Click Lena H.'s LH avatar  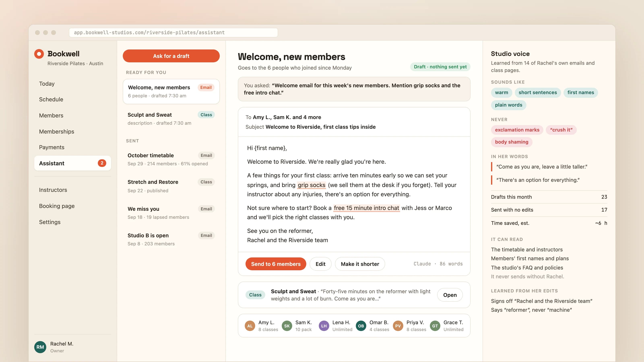324,326
